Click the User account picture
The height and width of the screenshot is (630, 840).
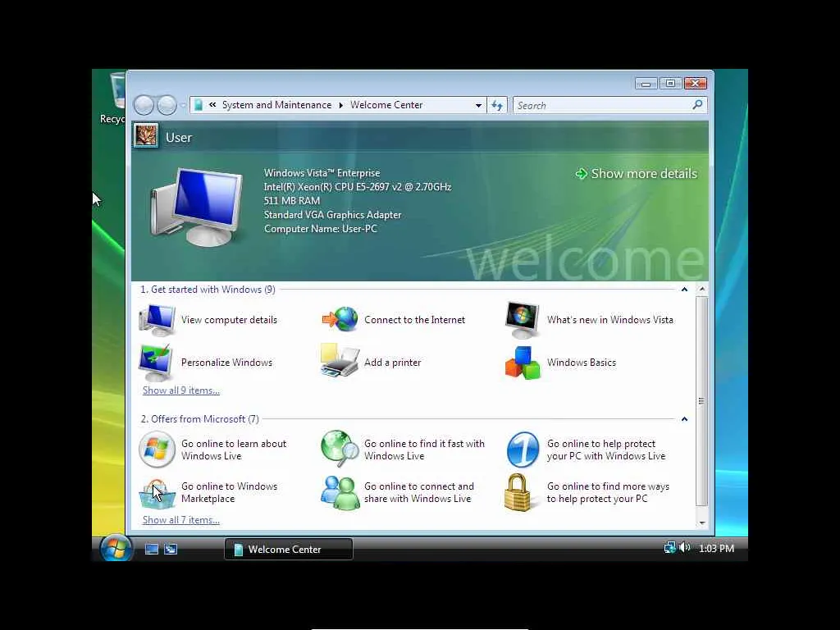tap(146, 135)
